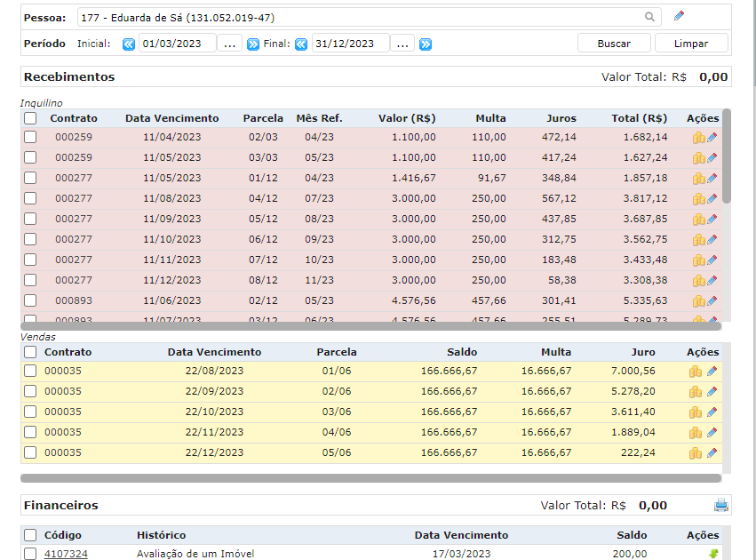756x560 pixels.
Task: Click the final date field 31/12/2023
Action: (x=350, y=44)
